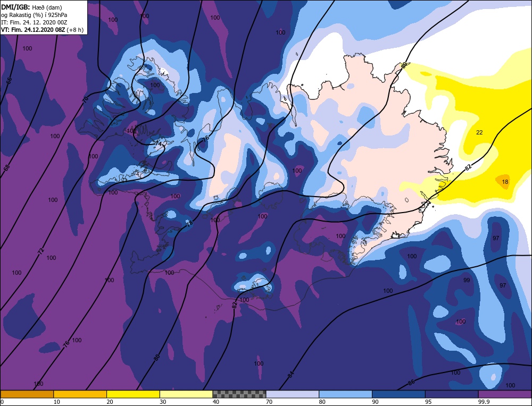532x406 pixels.
Task: Click the '90' legend tick label
Action: 375,402
